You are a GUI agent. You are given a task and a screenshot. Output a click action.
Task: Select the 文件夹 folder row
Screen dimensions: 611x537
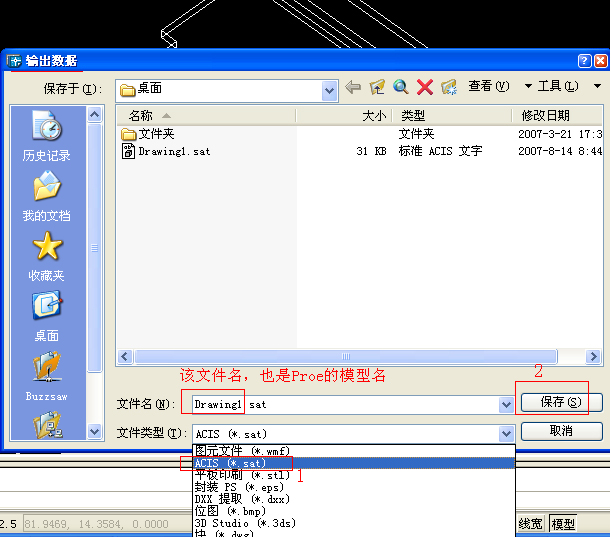coord(360,134)
